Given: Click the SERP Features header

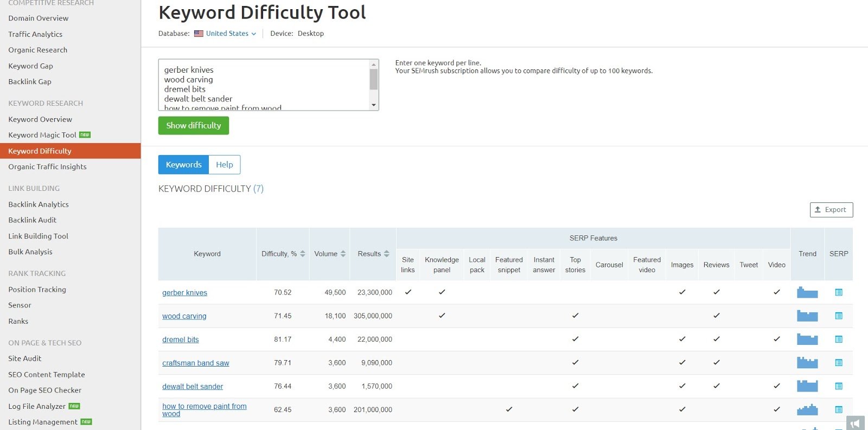Looking at the screenshot, I should tap(593, 238).
